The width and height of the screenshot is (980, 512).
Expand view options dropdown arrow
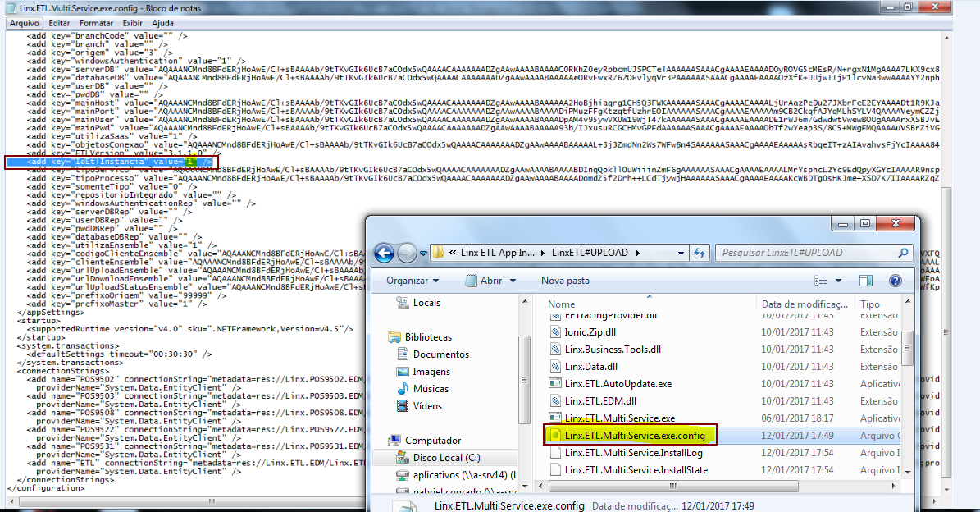point(838,281)
